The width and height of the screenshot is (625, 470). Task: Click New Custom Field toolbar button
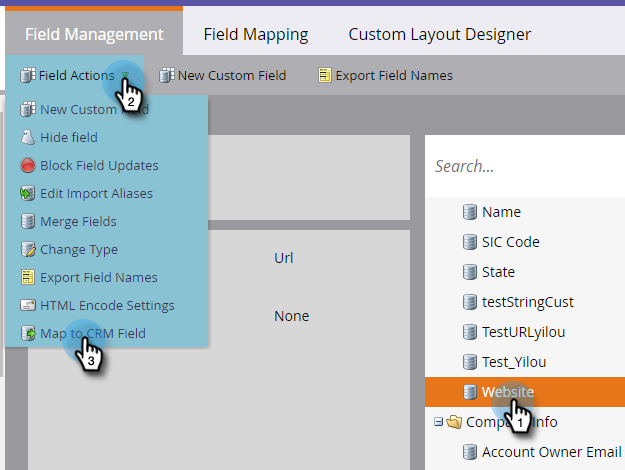coord(223,75)
